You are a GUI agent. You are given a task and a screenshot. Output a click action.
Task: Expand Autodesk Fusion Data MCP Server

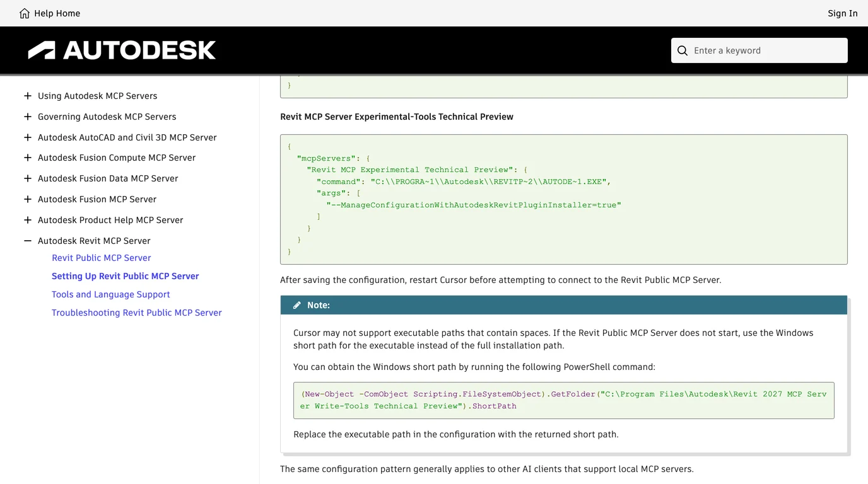coord(28,178)
